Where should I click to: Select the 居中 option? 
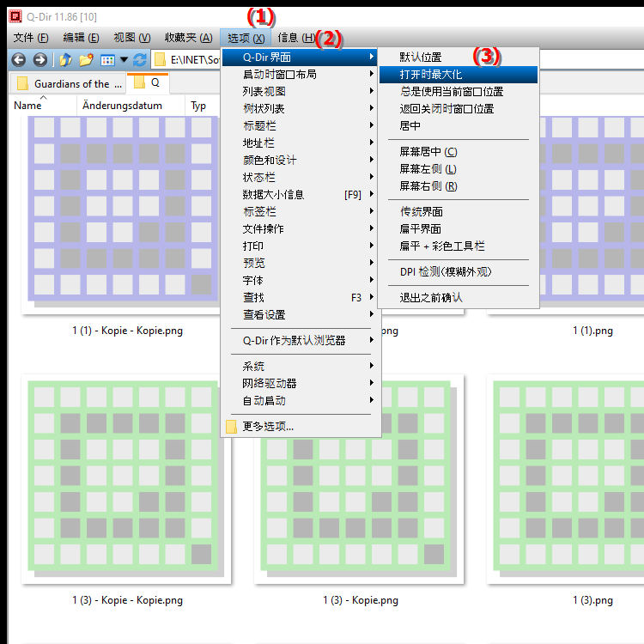click(x=459, y=125)
